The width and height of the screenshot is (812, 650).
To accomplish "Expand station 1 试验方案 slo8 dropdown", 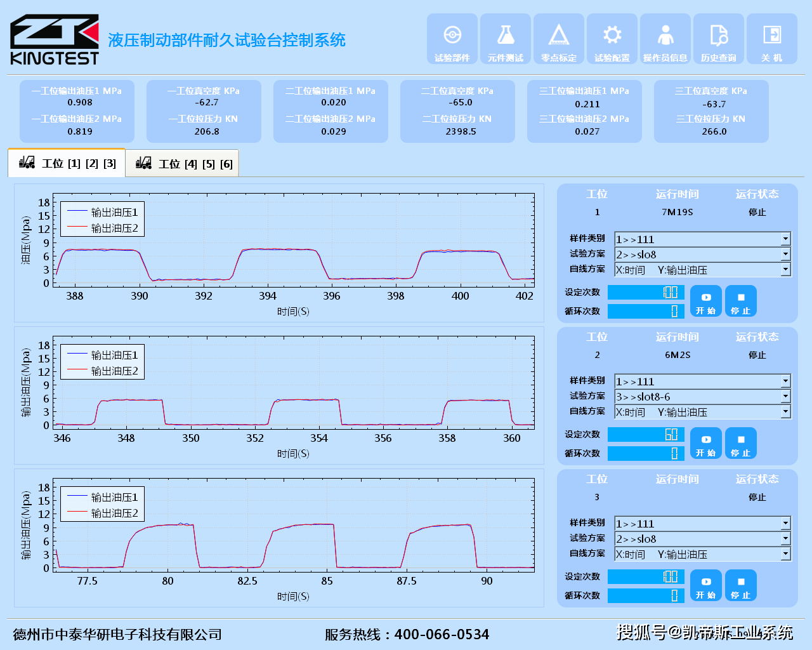I will tap(785, 255).
